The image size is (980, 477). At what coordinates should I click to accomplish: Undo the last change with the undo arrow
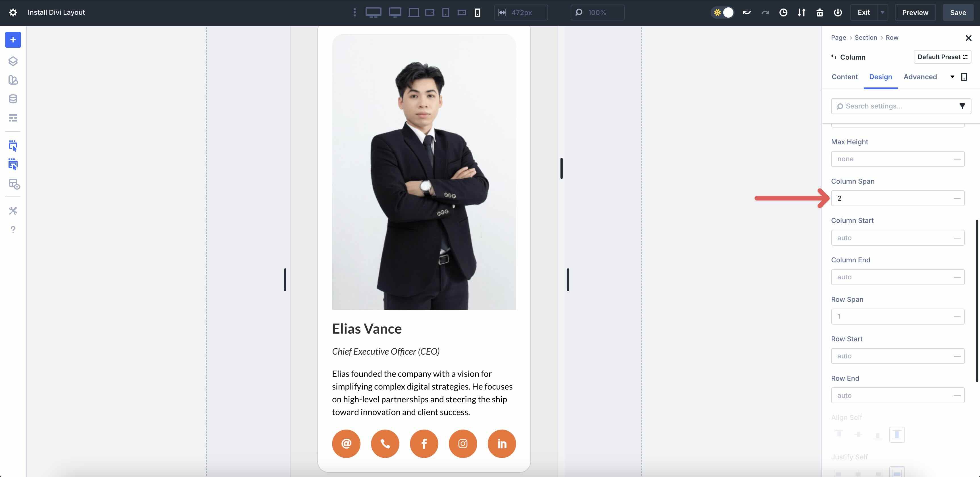[x=747, y=12]
